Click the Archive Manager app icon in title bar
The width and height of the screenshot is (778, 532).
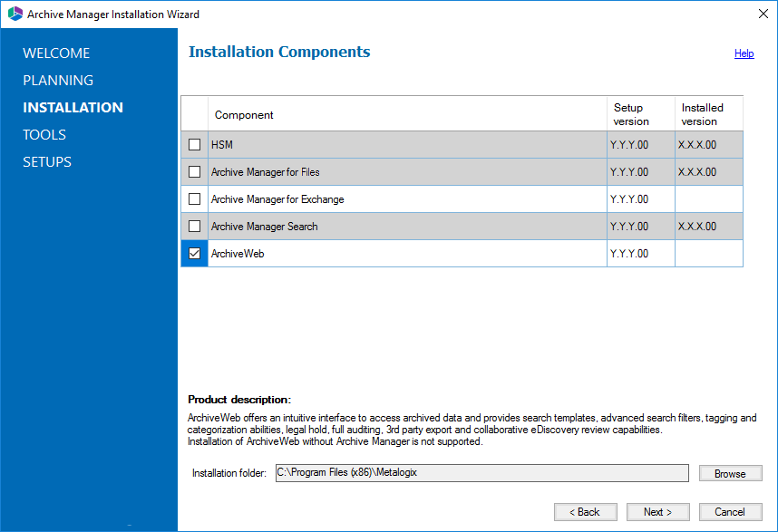[x=15, y=14]
